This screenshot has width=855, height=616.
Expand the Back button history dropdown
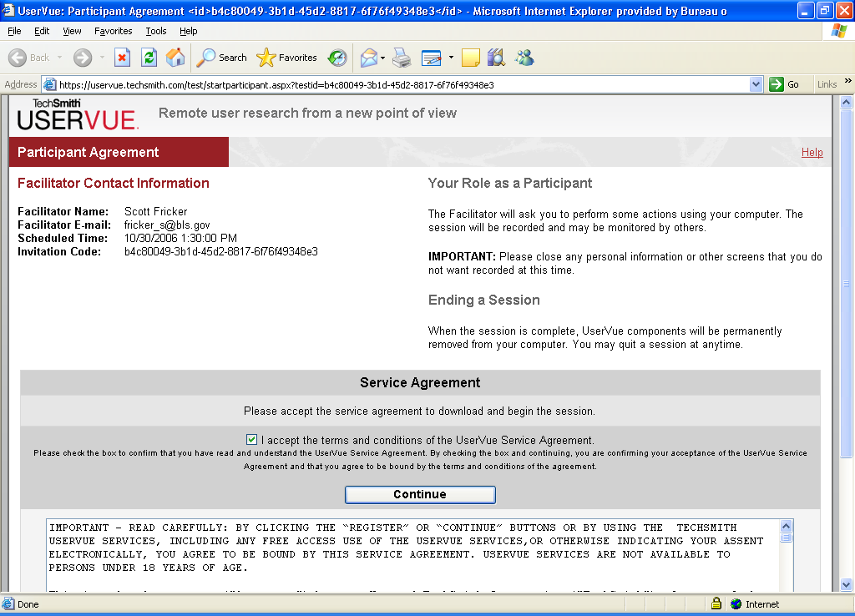point(59,58)
